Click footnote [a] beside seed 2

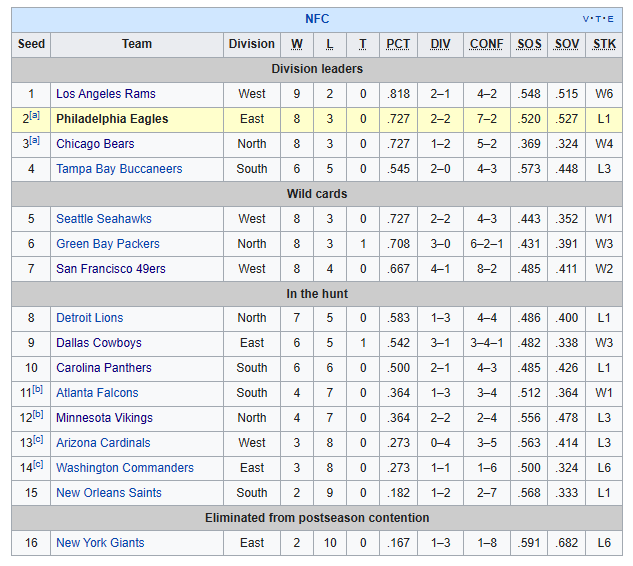[x=35, y=115]
